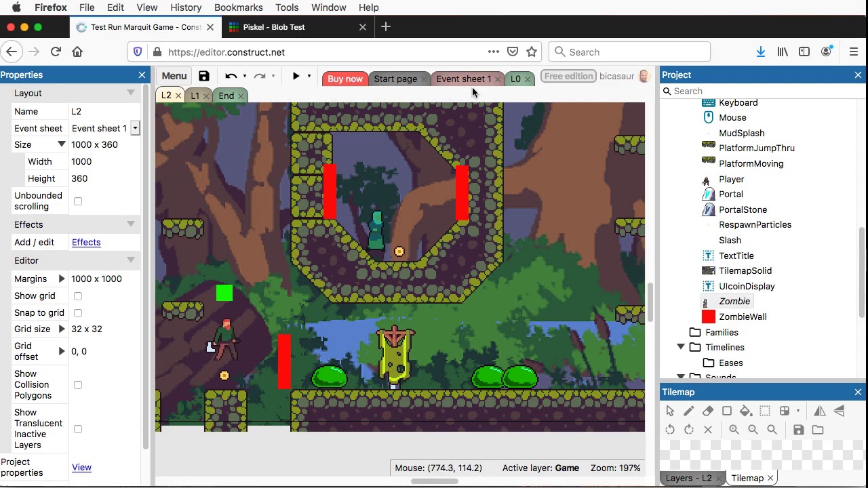868x488 pixels.
Task: Bookmark this page with the star
Action: click(x=532, y=52)
